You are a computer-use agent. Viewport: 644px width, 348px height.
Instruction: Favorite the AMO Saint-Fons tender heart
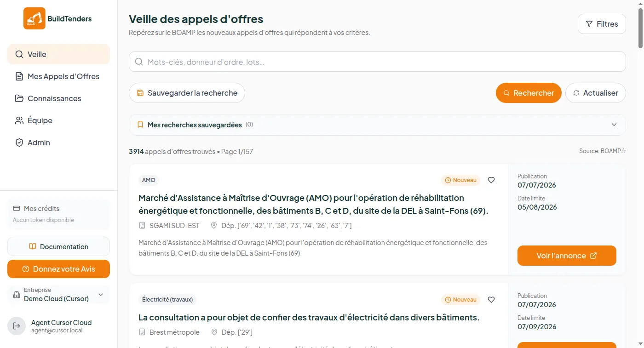click(x=491, y=180)
